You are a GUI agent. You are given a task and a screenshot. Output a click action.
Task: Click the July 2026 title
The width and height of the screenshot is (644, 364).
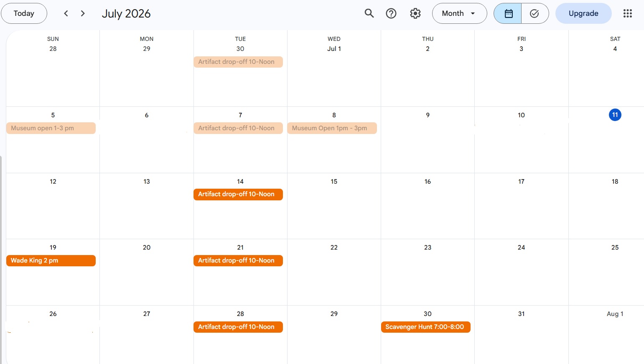coord(126,13)
